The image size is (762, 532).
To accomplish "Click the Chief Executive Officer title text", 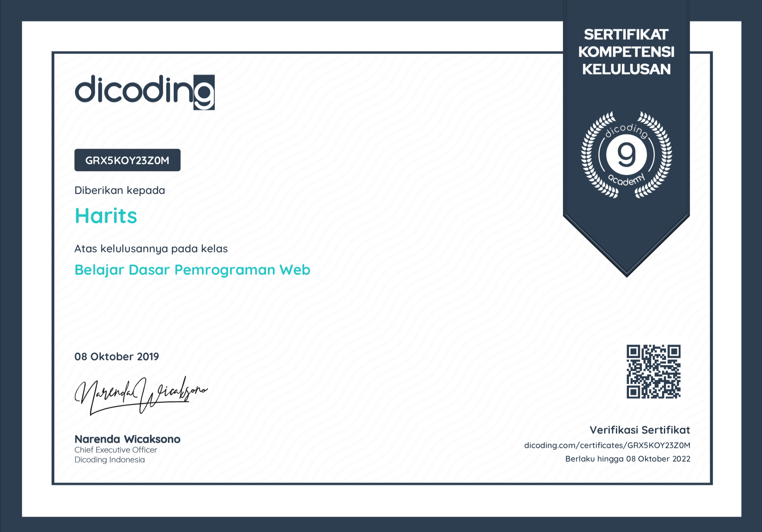I will pos(115,450).
